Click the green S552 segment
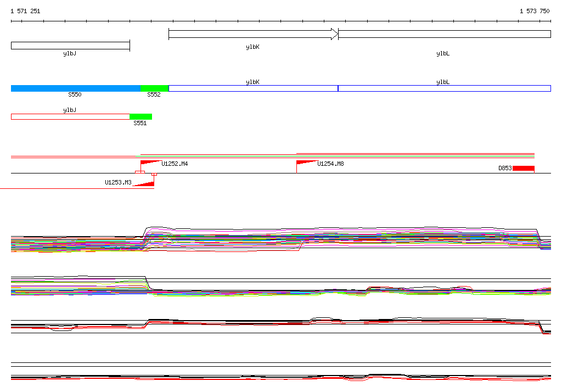This screenshot has height=392, width=562. [154, 88]
